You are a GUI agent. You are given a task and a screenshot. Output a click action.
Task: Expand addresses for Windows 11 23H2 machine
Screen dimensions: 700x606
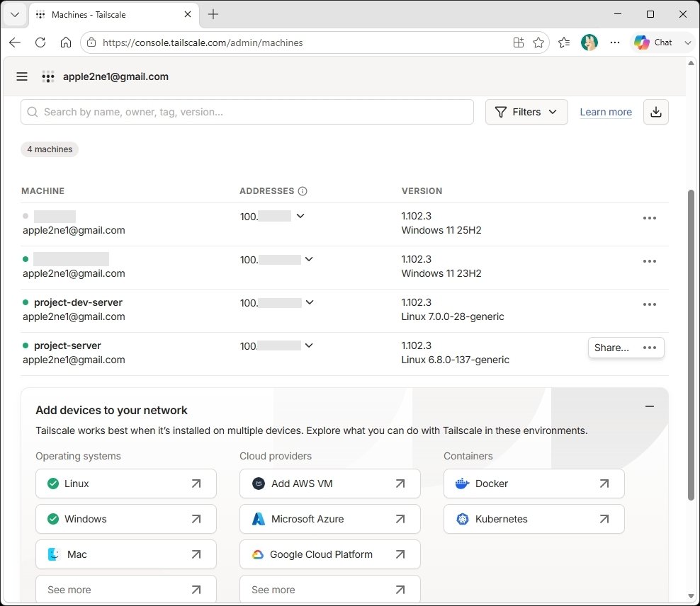coord(309,260)
